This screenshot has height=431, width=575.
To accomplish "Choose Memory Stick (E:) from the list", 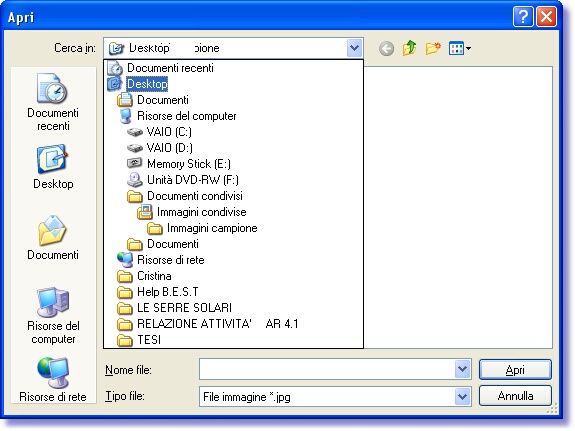I will click(179, 164).
